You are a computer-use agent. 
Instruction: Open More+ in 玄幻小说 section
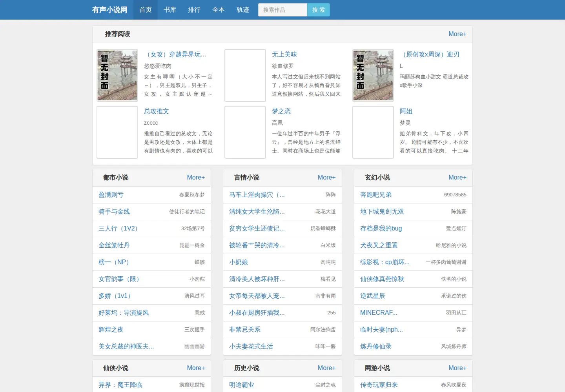tap(457, 178)
